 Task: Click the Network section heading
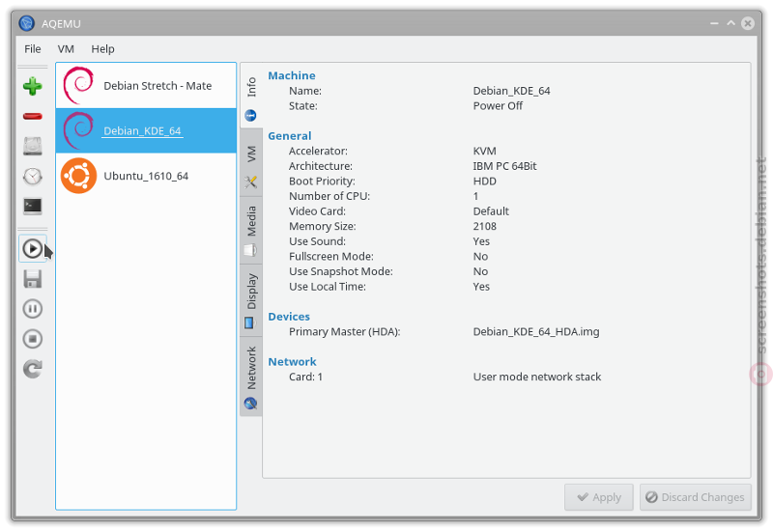pos(293,361)
